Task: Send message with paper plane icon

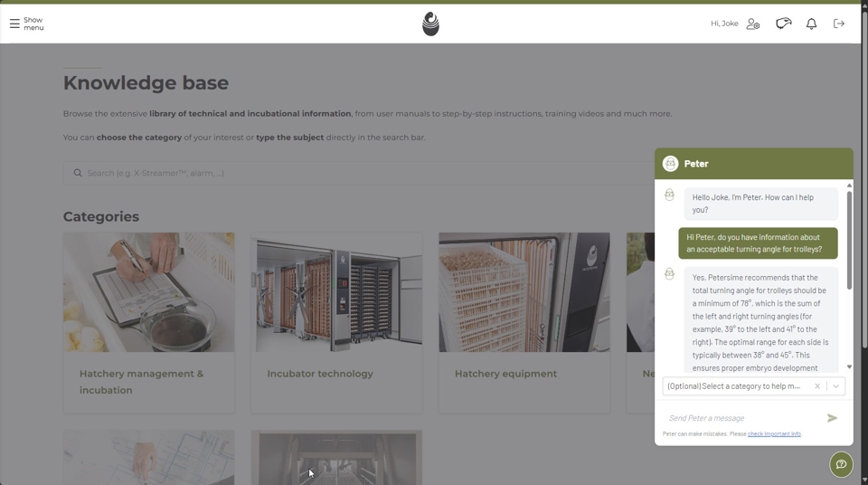Action: click(x=832, y=418)
